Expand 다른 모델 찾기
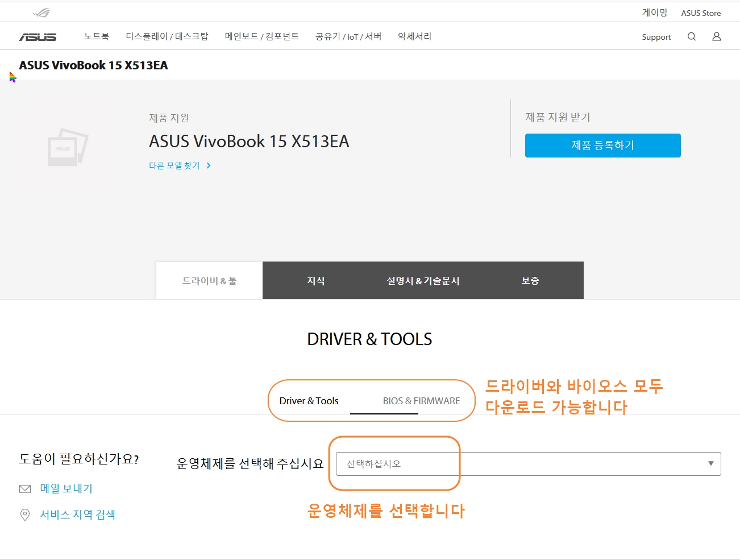The image size is (740, 560). coord(173,165)
